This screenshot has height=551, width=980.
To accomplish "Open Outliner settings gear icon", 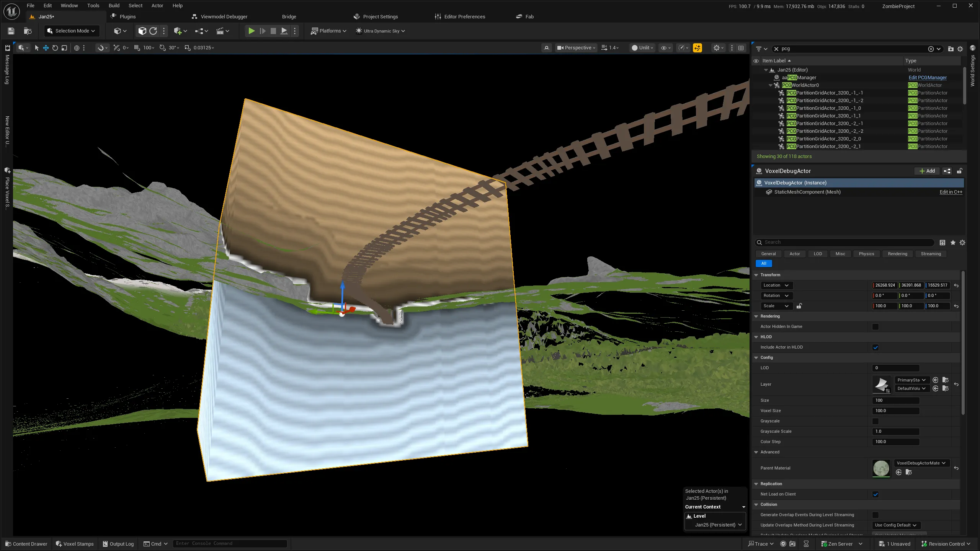I will (960, 49).
